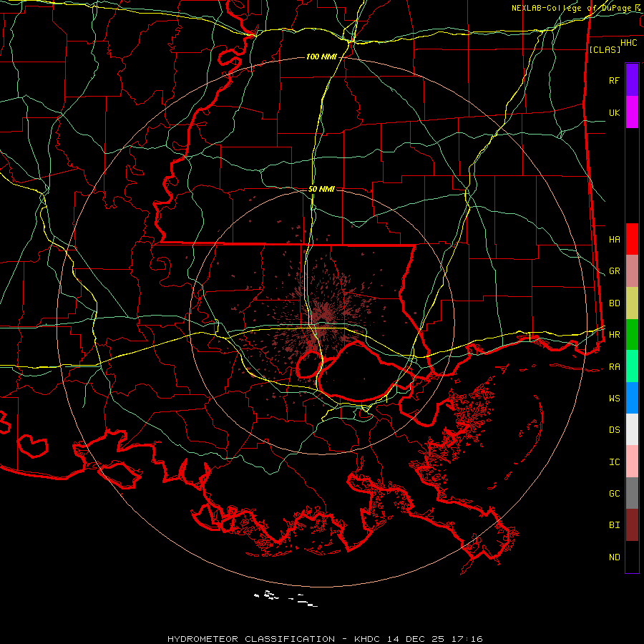Image resolution: width=644 pixels, height=644 pixels.
Task: Choose the GC gray legend swatch
Action: coord(632,493)
